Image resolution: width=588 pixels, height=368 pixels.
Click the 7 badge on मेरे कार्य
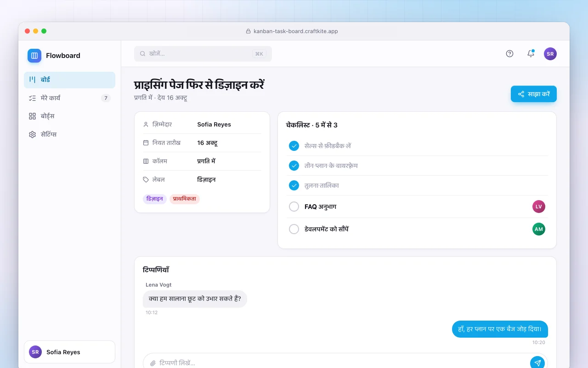coord(106,98)
